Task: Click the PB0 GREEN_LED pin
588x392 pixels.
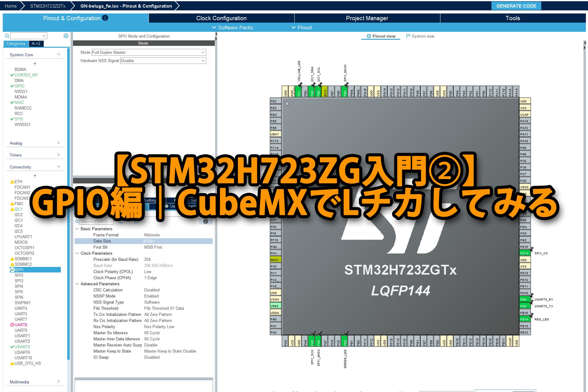Action: coord(345,341)
